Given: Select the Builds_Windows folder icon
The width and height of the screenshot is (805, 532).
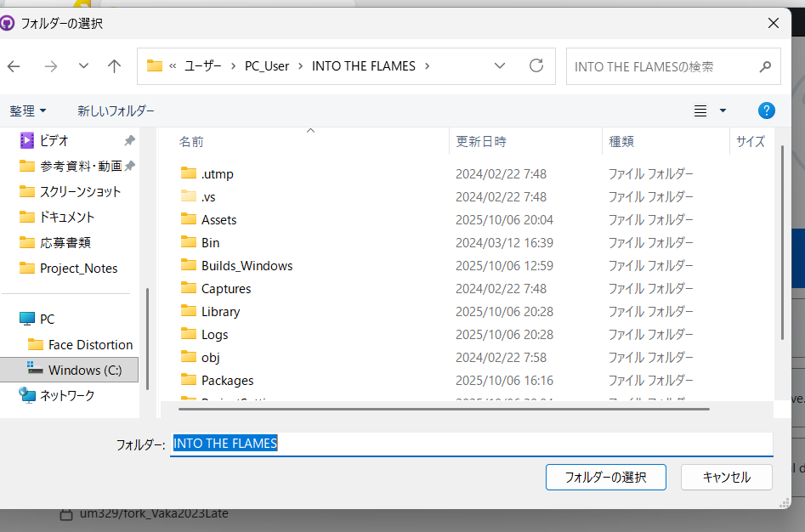Looking at the screenshot, I should tap(189, 264).
